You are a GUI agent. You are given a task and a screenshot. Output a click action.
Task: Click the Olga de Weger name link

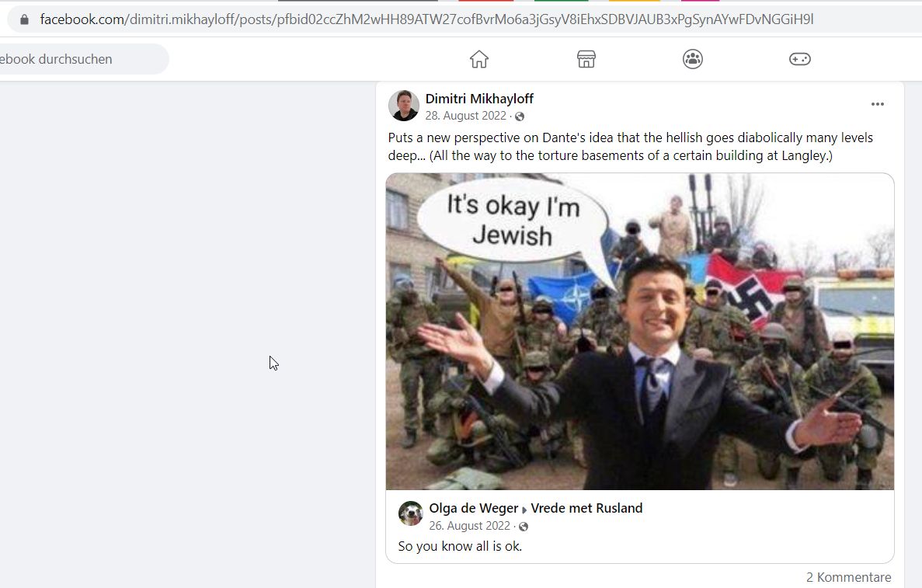pyautogui.click(x=473, y=508)
